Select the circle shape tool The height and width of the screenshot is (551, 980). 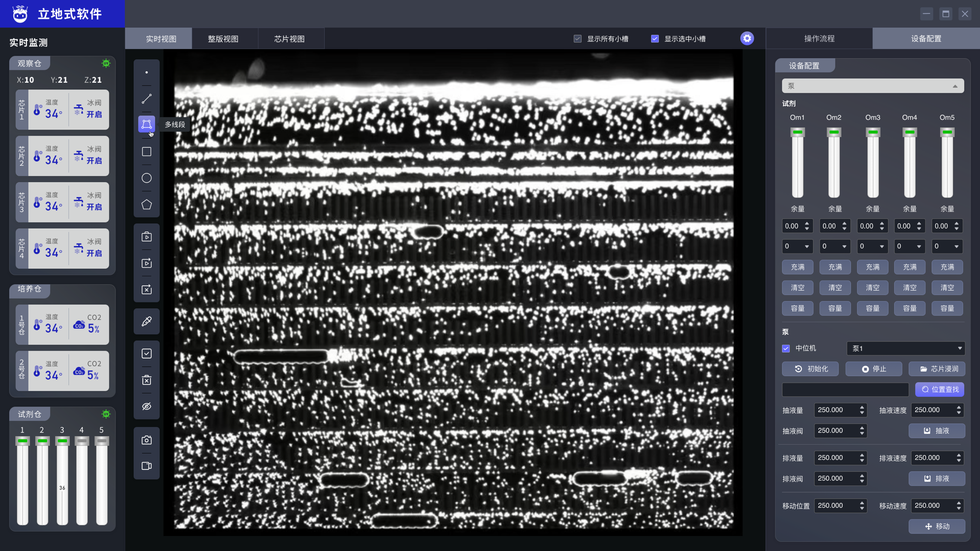[x=146, y=178]
